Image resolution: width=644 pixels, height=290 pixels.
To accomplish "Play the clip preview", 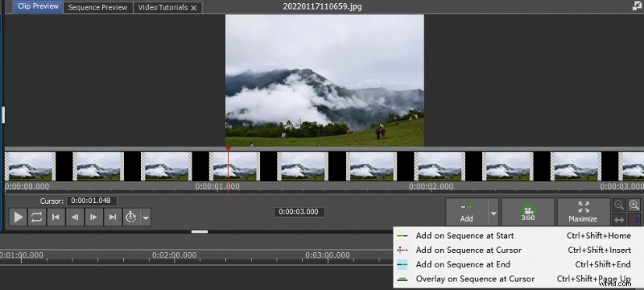I will pyautogui.click(x=18, y=217).
